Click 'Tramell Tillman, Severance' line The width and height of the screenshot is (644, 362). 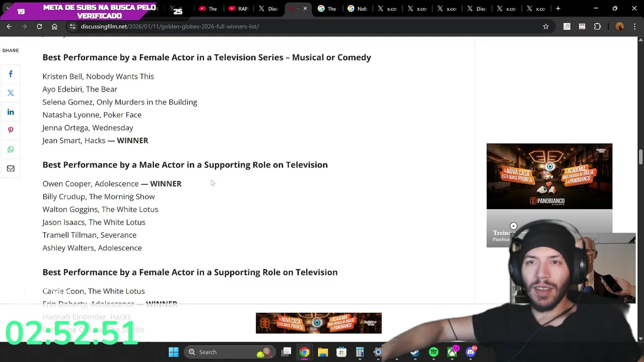coord(90,235)
